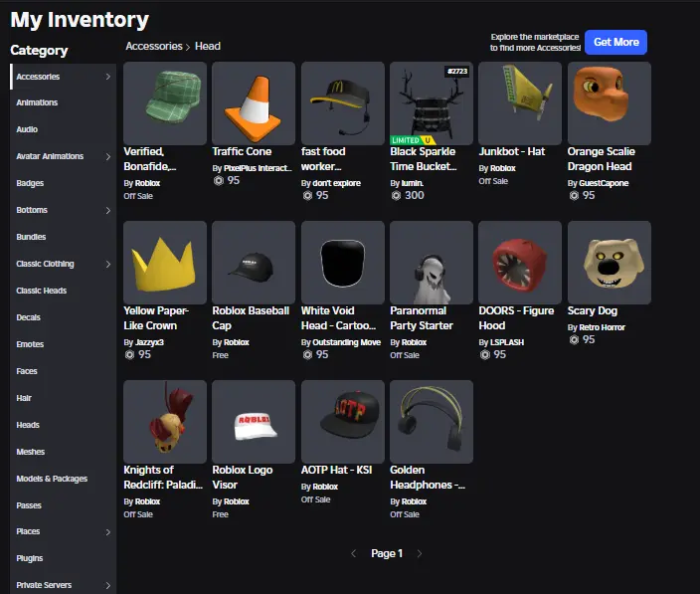Open creator link GuestCapone

tap(603, 183)
